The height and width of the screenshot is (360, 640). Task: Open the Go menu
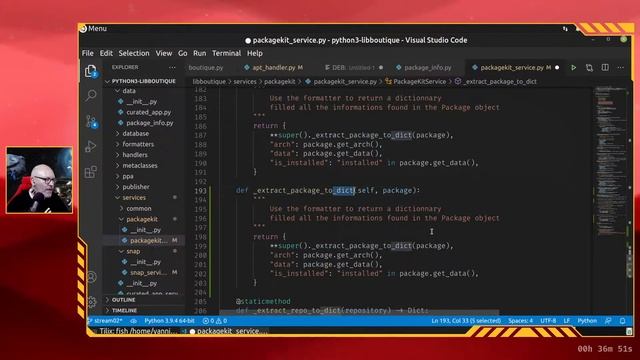[182, 53]
